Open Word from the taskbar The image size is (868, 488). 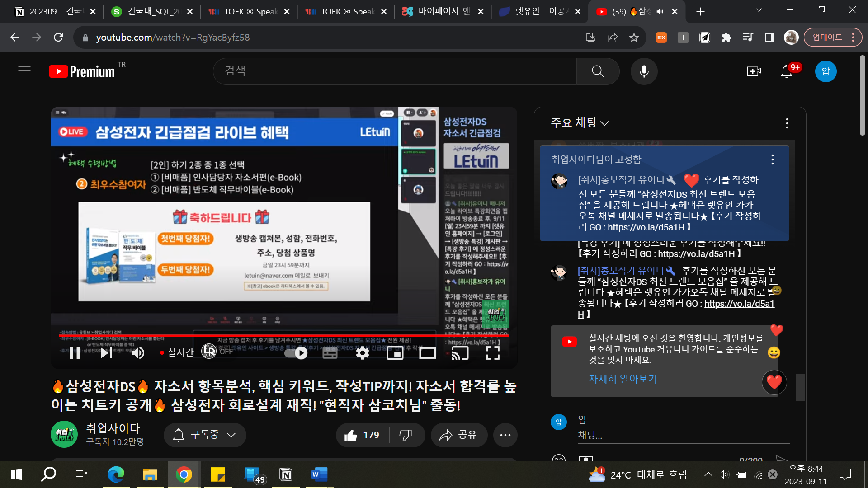tap(320, 474)
